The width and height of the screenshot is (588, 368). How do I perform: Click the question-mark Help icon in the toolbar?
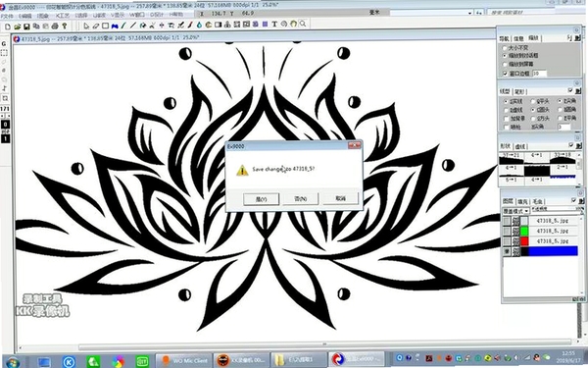pyautogui.click(x=65, y=26)
